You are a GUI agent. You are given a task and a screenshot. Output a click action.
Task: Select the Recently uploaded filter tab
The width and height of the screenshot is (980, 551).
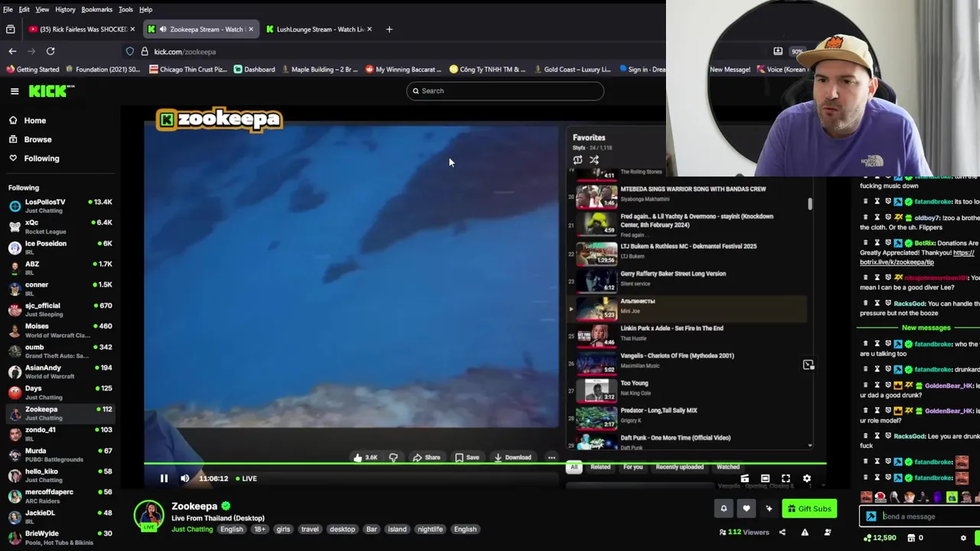[x=679, y=467]
